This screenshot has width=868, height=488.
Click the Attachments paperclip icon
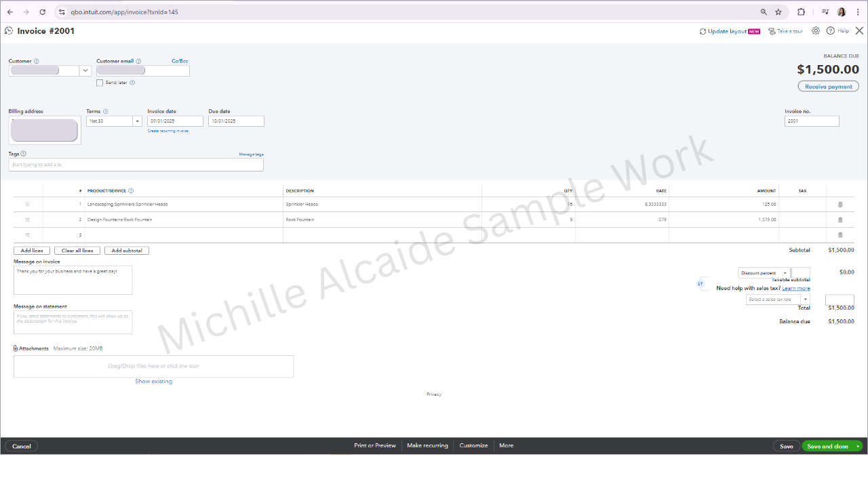16,348
